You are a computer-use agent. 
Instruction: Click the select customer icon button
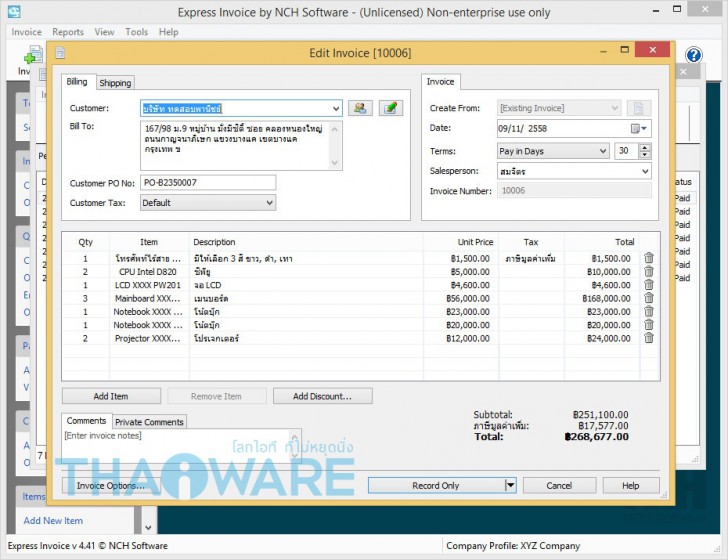coord(360,108)
